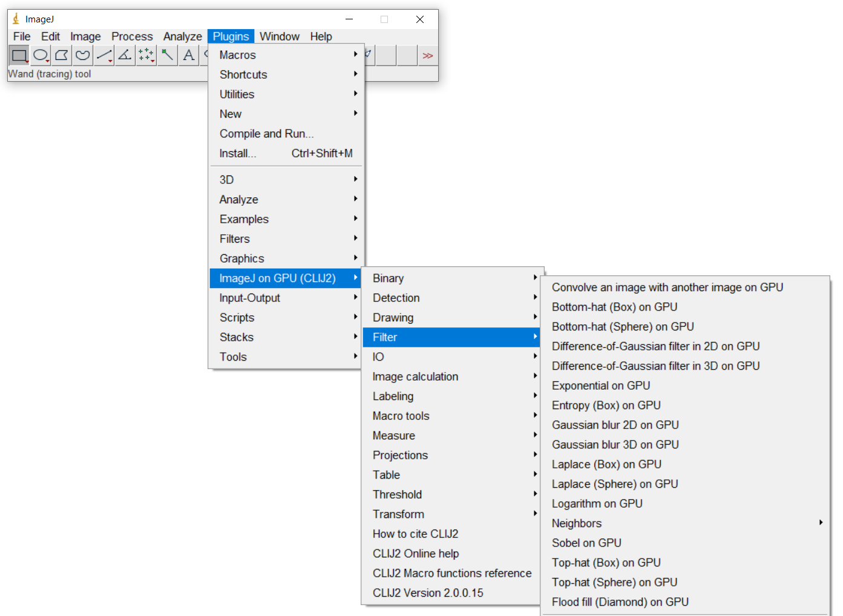
Task: Open the Image menu
Action: click(x=85, y=36)
